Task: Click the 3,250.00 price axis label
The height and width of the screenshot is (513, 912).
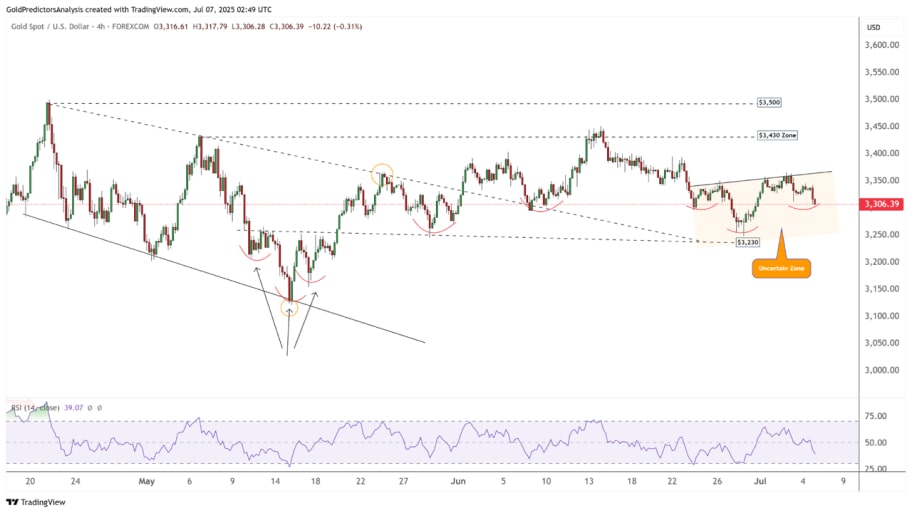Action: click(x=882, y=234)
